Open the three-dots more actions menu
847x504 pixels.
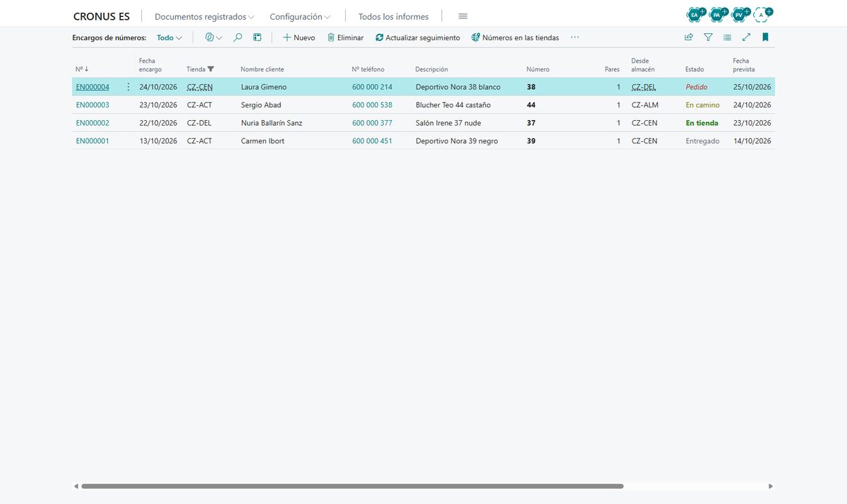point(575,37)
